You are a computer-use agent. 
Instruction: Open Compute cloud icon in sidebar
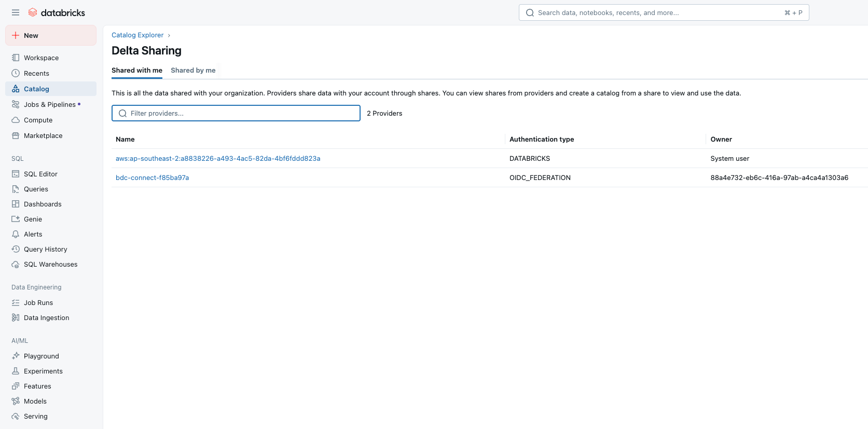click(x=16, y=120)
